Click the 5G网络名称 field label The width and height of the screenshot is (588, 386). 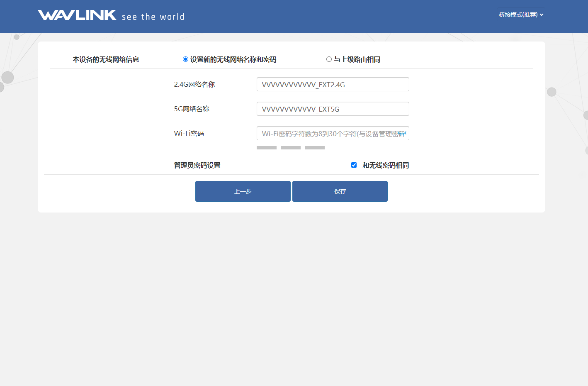192,109
